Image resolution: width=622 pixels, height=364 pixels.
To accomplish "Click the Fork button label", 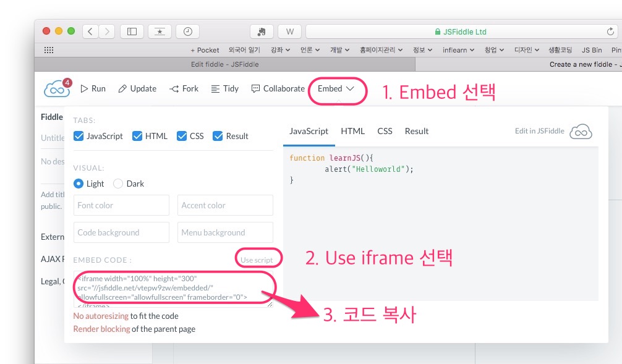I will (x=190, y=88).
